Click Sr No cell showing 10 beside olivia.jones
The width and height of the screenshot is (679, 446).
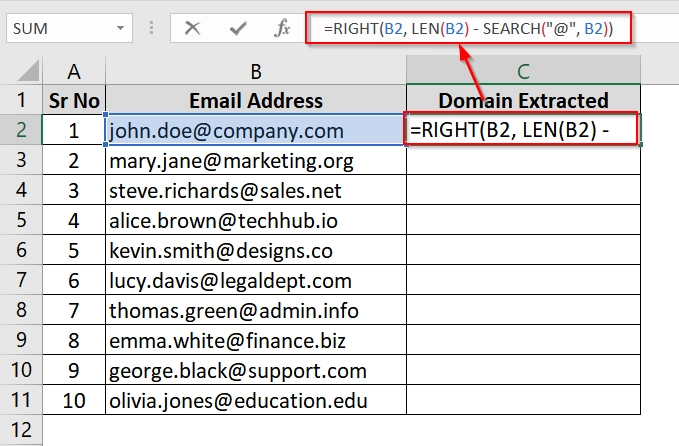click(74, 400)
